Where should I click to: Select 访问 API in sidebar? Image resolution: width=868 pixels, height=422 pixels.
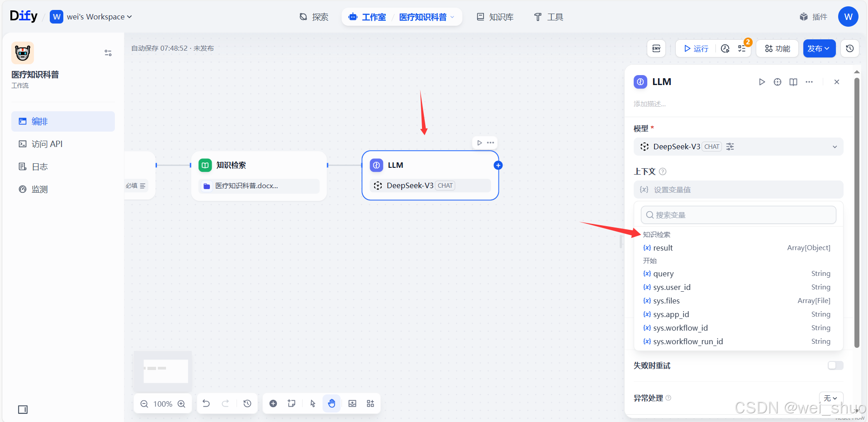click(63, 144)
